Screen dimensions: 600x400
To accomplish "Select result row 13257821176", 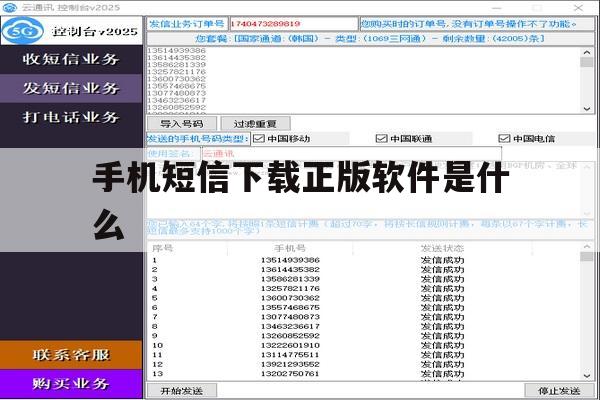I will click(x=364, y=289).
